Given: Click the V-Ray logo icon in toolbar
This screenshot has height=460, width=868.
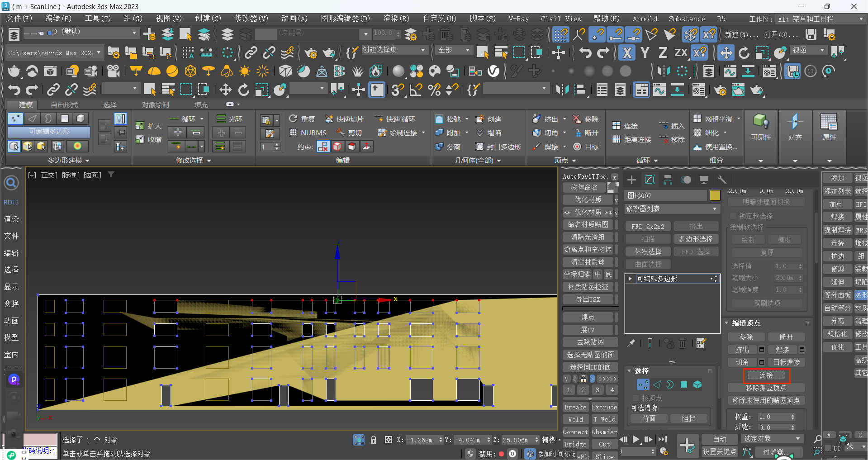Looking at the screenshot, I should [493, 71].
